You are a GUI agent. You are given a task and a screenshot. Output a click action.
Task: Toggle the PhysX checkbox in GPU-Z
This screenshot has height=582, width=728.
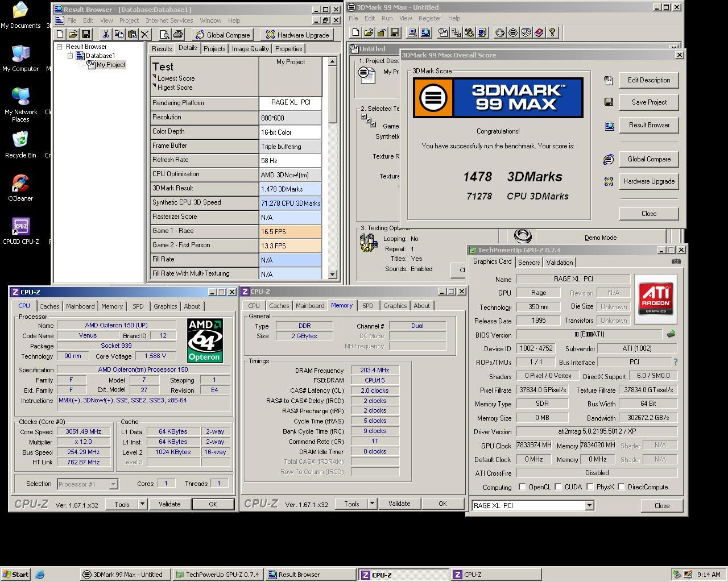590,487
